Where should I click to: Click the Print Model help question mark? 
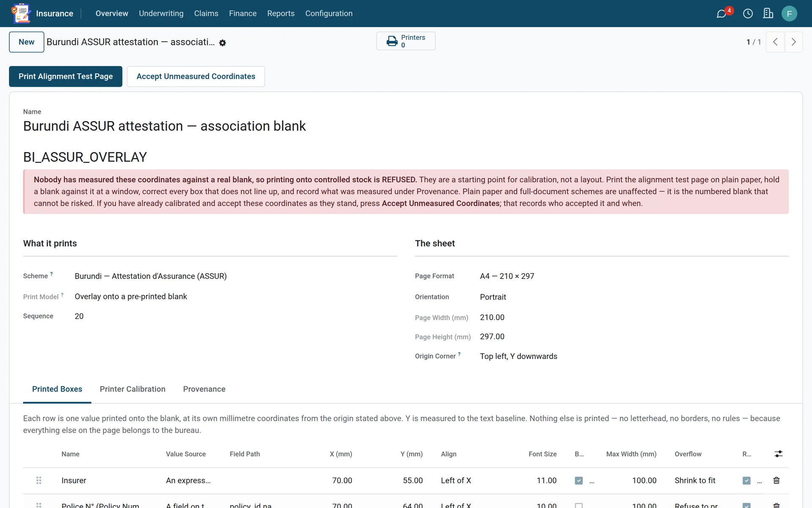click(x=62, y=295)
